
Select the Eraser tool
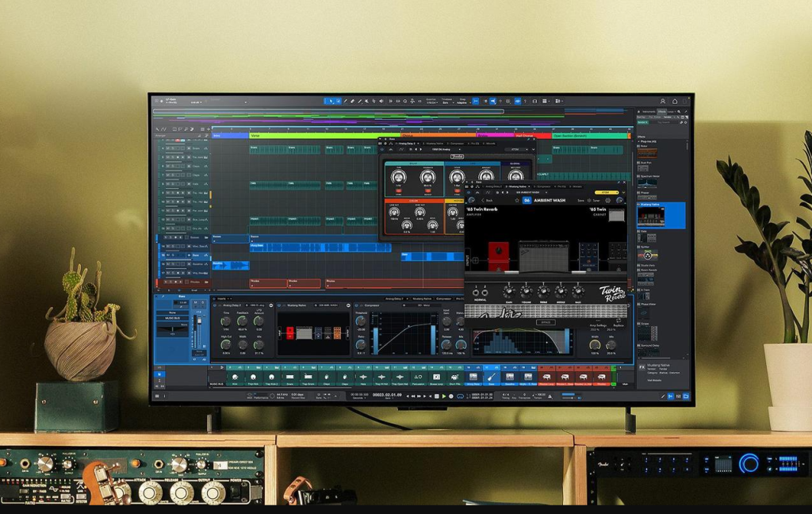[352, 102]
